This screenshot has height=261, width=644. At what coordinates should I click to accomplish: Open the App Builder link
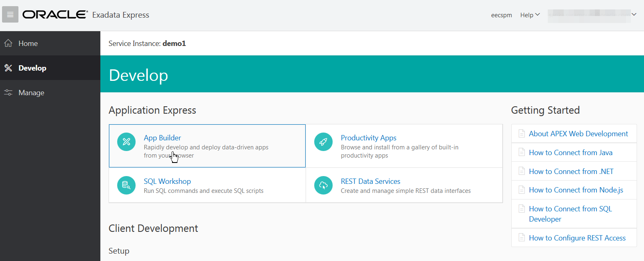(x=162, y=138)
